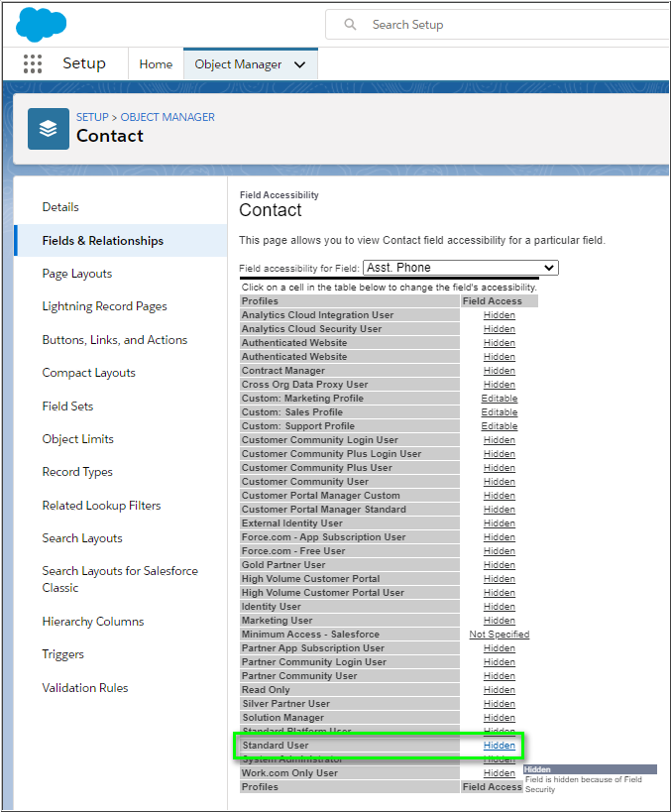The width and height of the screenshot is (671, 812).
Task: Click the search magnifier icon
Action: [x=350, y=25]
